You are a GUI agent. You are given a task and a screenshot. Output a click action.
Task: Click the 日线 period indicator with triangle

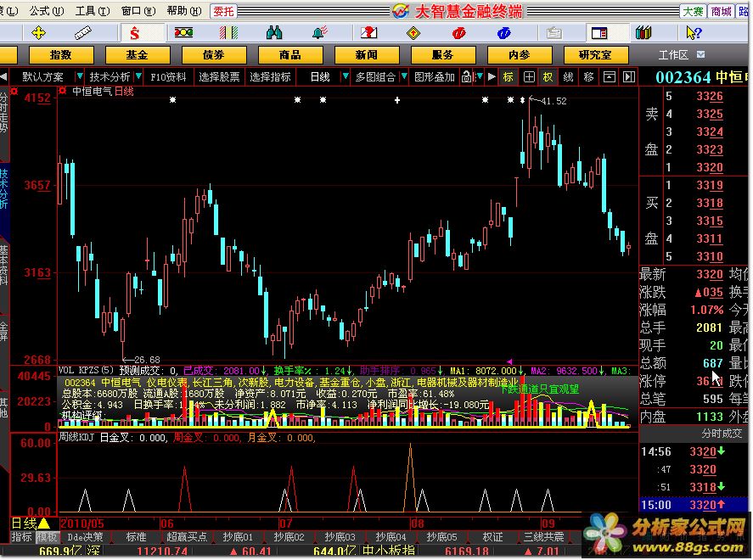click(31, 523)
